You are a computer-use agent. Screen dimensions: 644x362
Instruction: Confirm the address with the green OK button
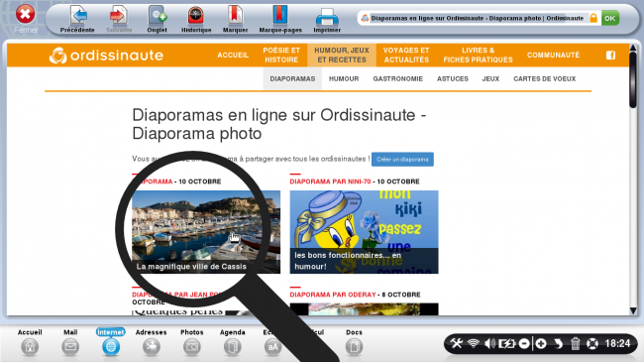(x=610, y=18)
